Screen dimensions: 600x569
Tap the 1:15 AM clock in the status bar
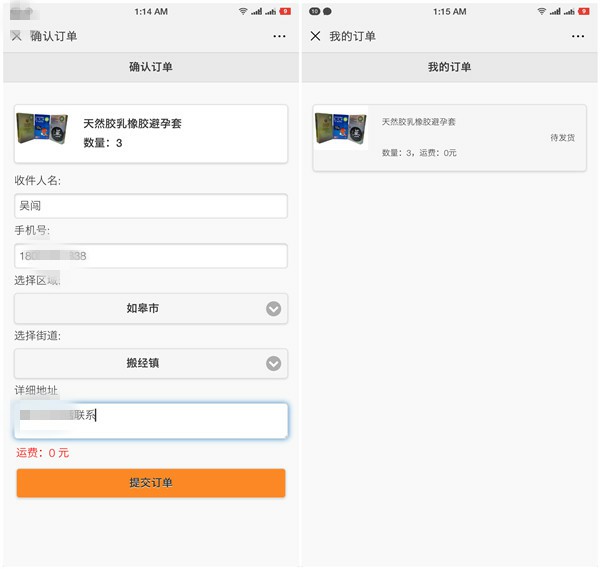[450, 12]
